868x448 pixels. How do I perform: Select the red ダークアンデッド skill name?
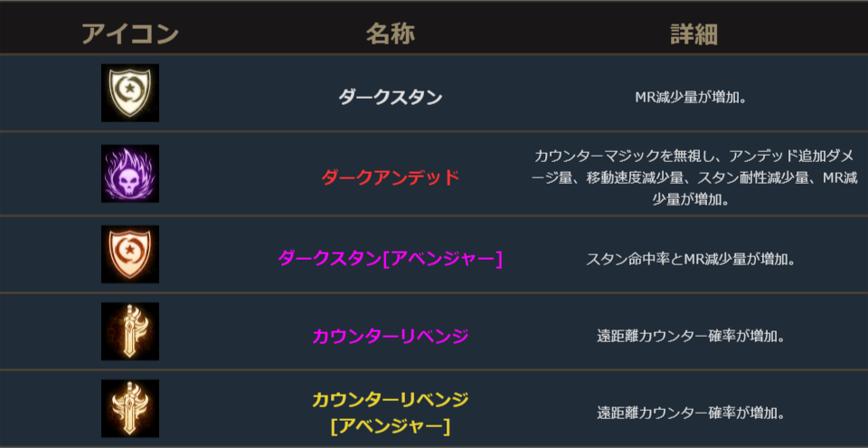tap(391, 177)
